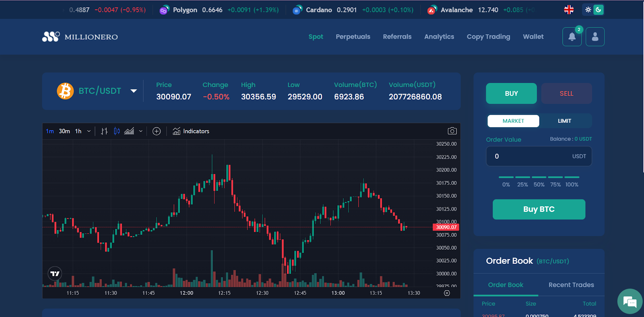
Task: Choose LIMIT order type
Action: [x=564, y=121]
